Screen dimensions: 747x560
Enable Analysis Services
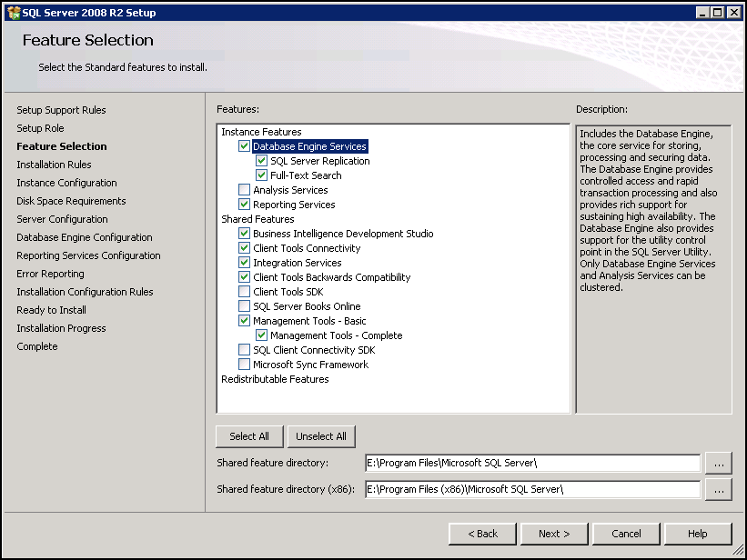[x=243, y=190]
